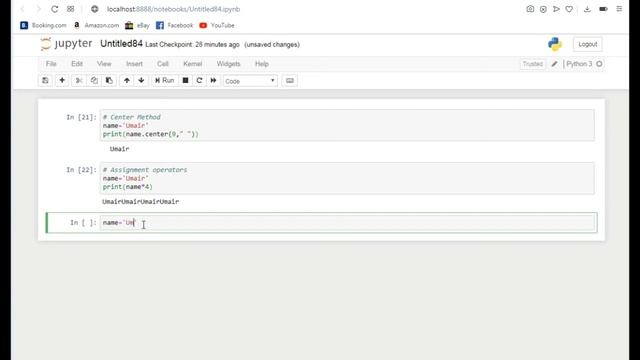Copy selected cells icon

point(94,80)
